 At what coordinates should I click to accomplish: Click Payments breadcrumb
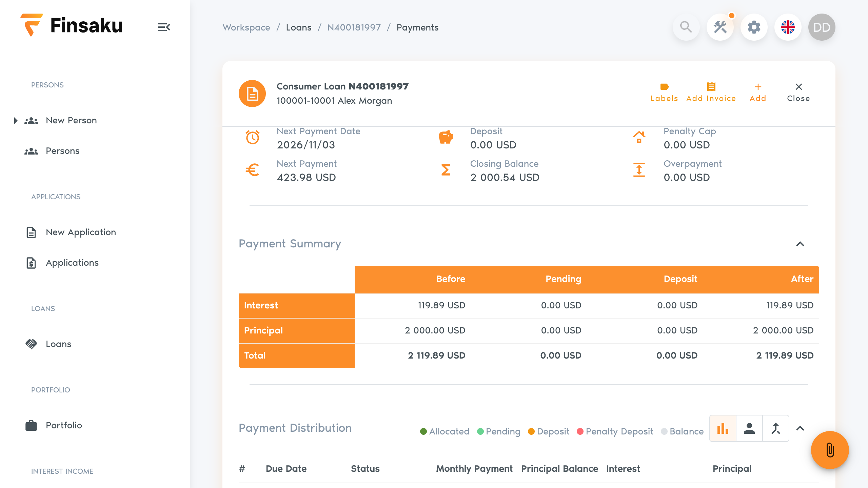click(x=417, y=27)
